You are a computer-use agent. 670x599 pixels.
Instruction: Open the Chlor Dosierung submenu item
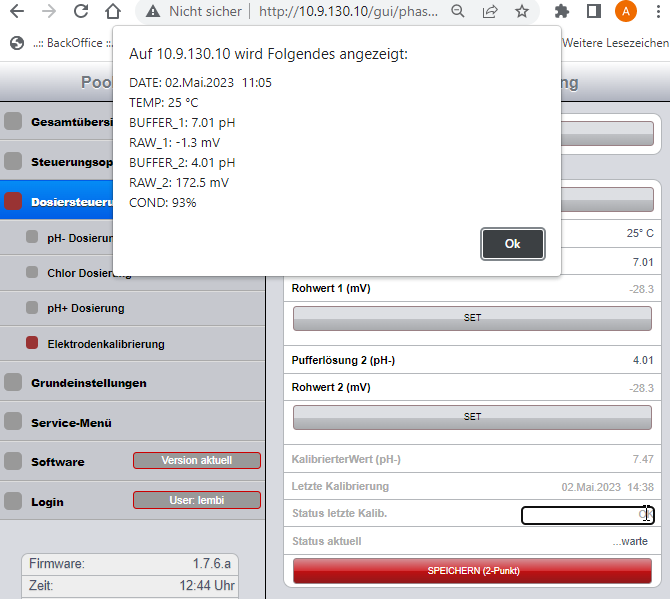coord(132,273)
